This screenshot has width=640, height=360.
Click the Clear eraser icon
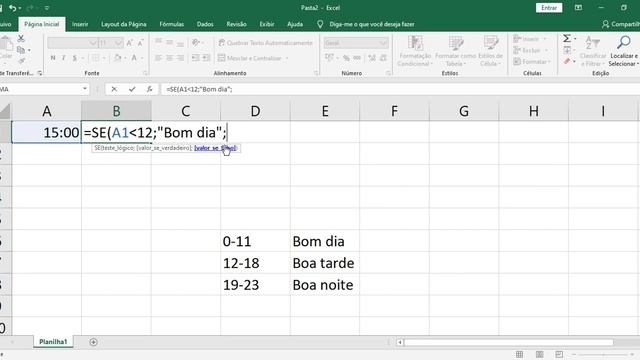[567, 62]
